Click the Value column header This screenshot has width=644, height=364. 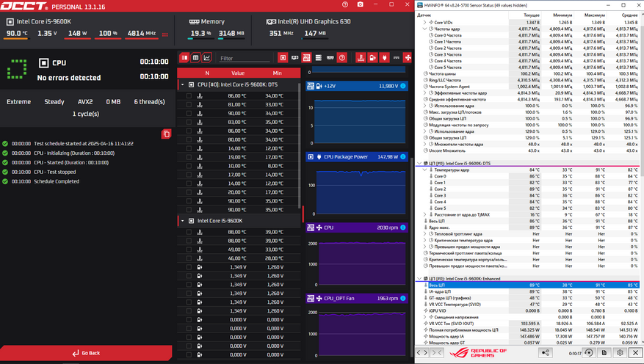coord(238,73)
